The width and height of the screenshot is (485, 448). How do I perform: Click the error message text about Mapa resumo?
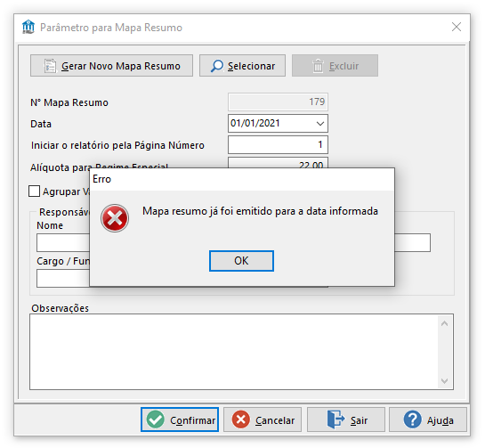click(x=260, y=211)
